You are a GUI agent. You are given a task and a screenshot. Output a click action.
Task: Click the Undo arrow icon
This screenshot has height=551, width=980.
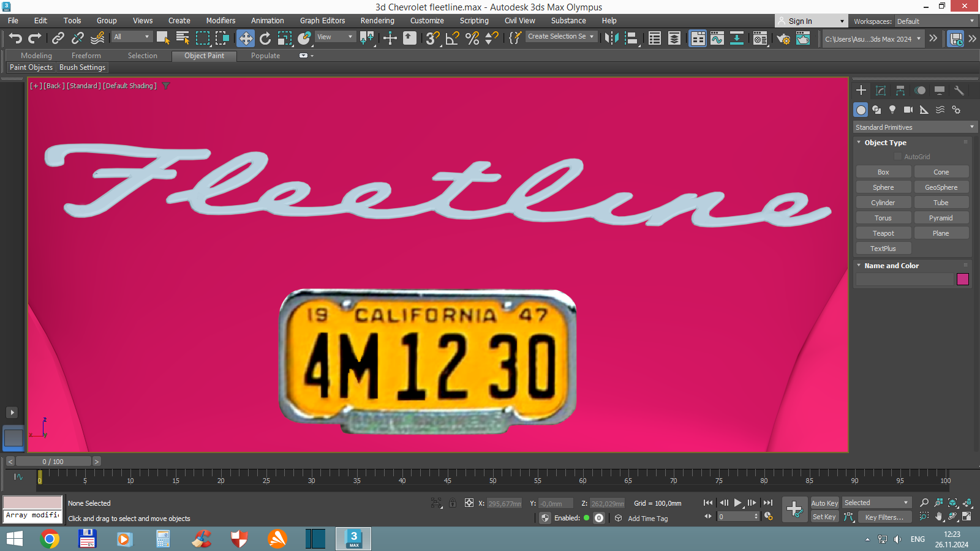[x=15, y=38]
